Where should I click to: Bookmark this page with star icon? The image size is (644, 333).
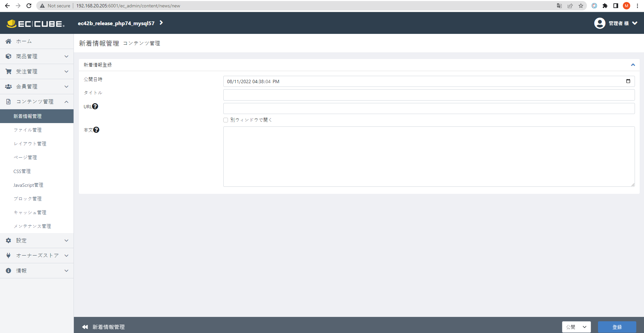click(x=581, y=6)
